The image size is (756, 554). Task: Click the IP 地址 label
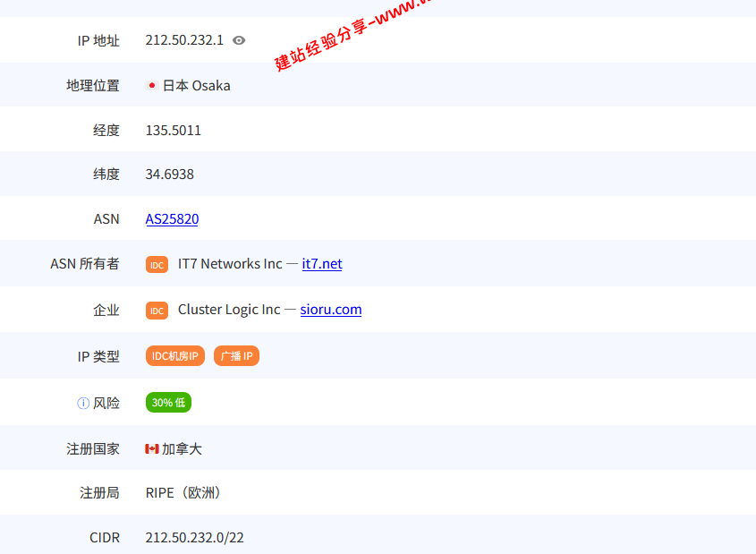pos(98,40)
